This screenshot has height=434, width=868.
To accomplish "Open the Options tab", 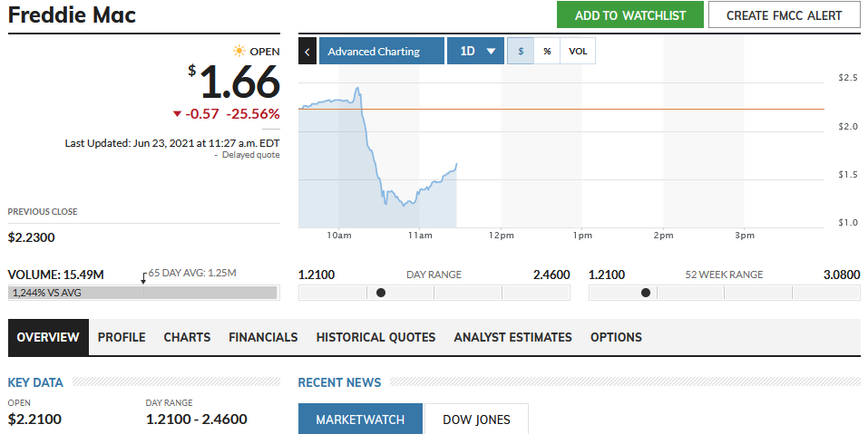I will [616, 337].
